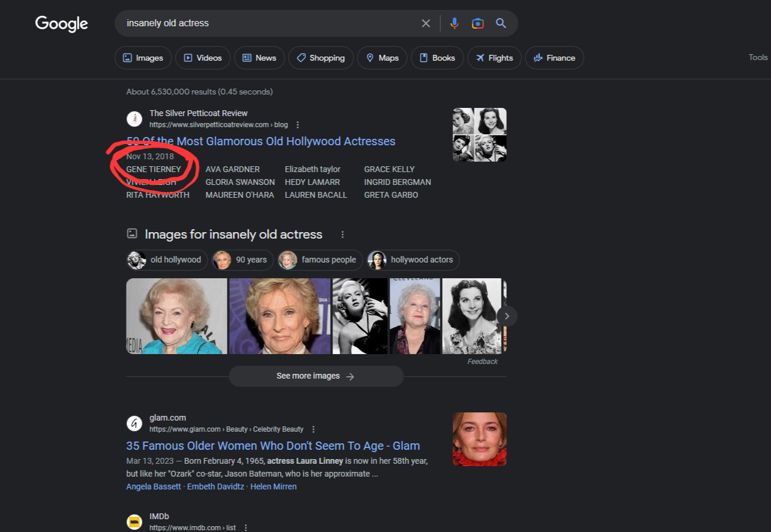Click glam.com favicon icon
Image resolution: width=771 pixels, height=532 pixels.
(x=135, y=423)
